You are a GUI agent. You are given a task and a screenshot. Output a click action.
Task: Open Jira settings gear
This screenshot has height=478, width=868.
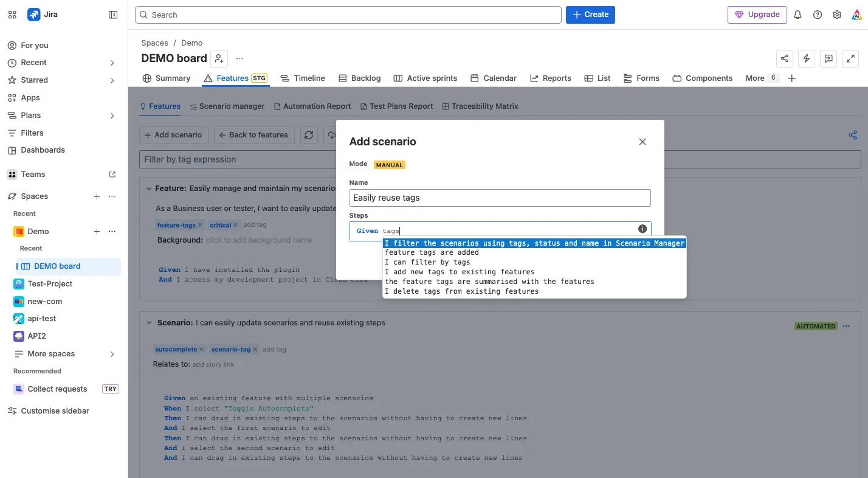pos(837,15)
